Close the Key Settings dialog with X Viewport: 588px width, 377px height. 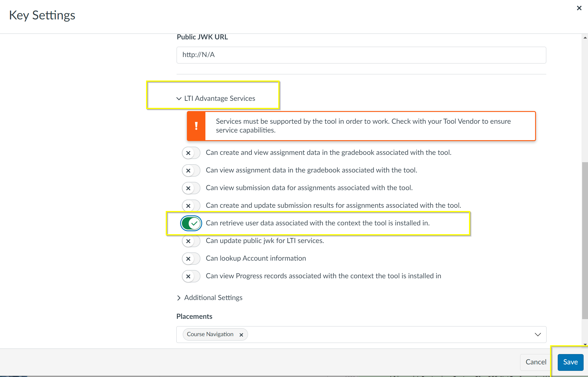[x=579, y=8]
